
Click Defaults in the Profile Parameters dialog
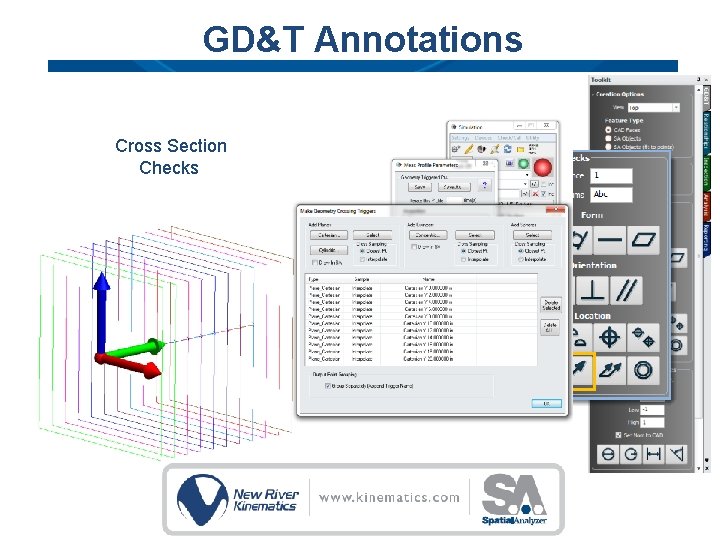(x=454, y=187)
